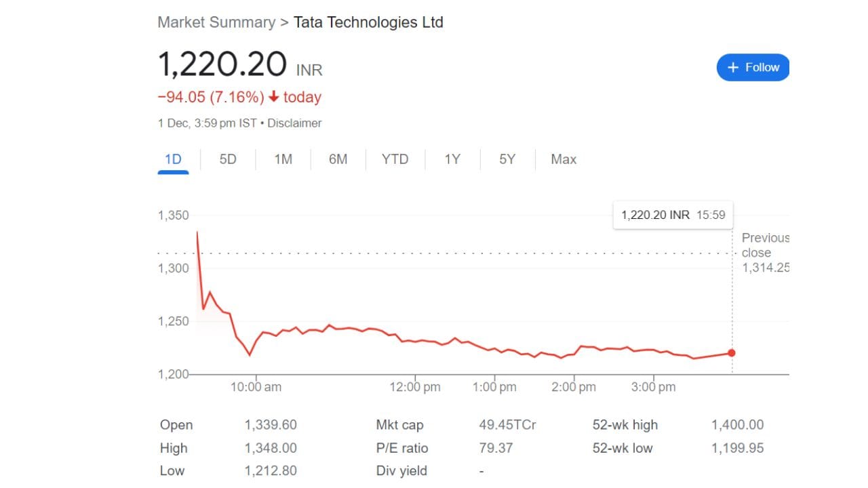The width and height of the screenshot is (868, 488).
Task: Show the Max time range
Action: (564, 159)
